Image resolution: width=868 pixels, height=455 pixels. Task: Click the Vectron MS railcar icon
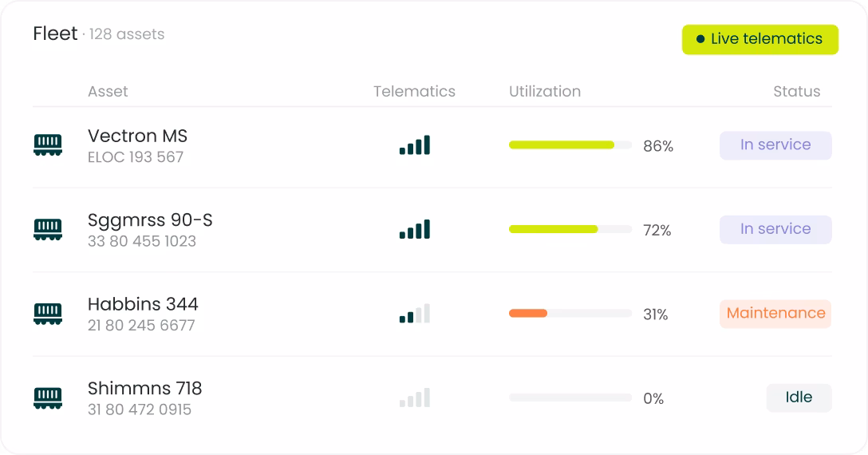pyautogui.click(x=48, y=145)
